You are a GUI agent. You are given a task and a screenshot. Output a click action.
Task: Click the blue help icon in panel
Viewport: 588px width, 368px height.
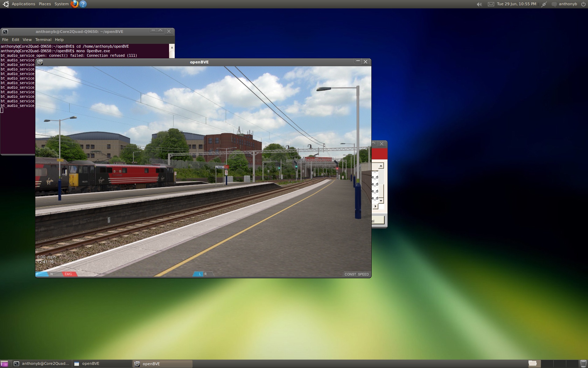(83, 4)
